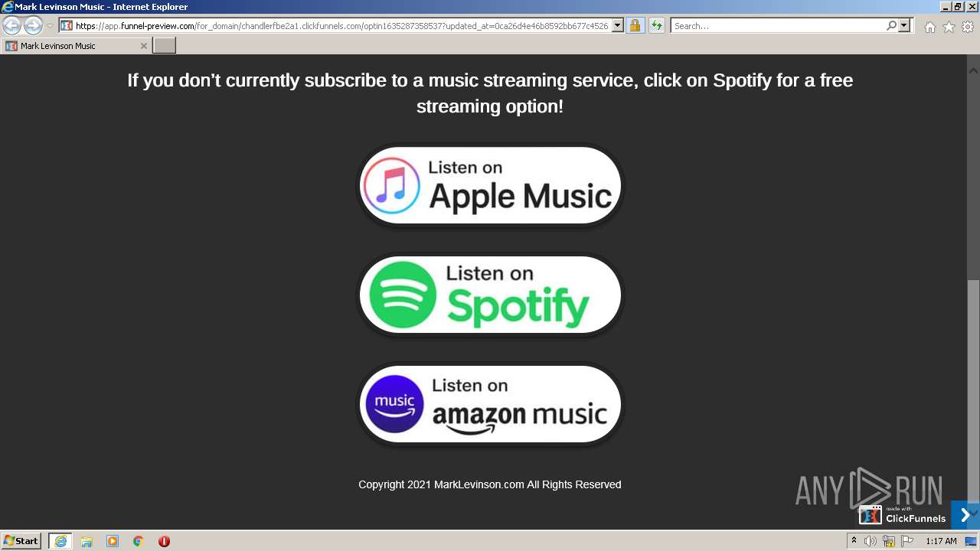
Task: Click the copyright MarkLevinson.com text
Action: tap(490, 484)
